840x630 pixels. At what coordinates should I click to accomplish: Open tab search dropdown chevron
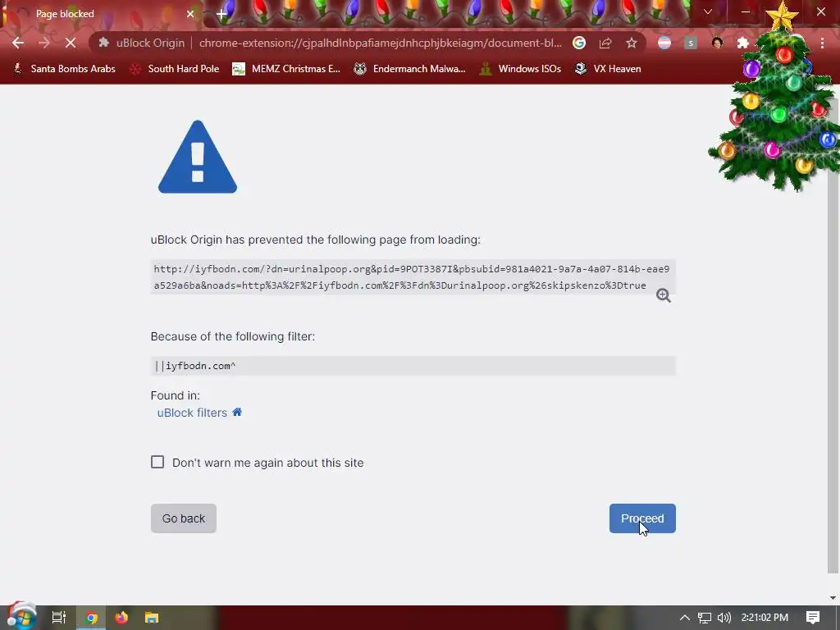click(708, 11)
